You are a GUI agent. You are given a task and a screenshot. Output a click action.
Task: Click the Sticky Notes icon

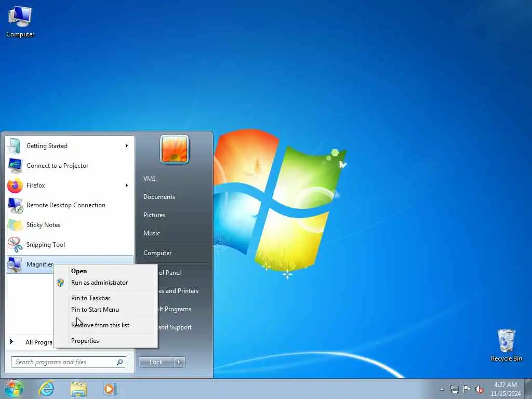click(x=15, y=225)
